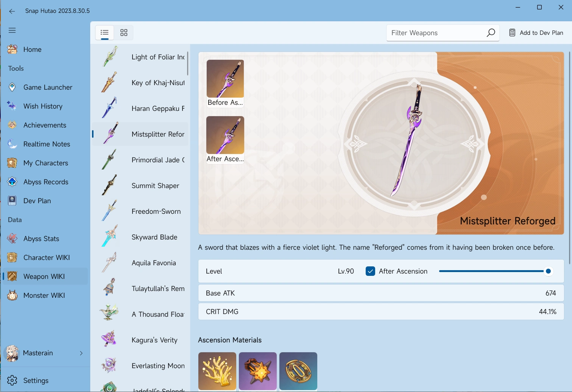This screenshot has height=392, width=572.
Task: Click the Mistsplitter Reforged banner title
Action: pyautogui.click(x=508, y=221)
